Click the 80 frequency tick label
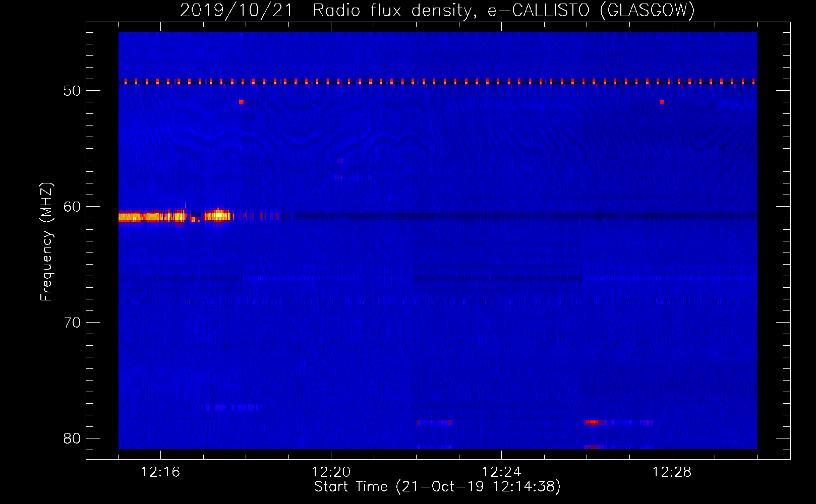 tap(72, 438)
